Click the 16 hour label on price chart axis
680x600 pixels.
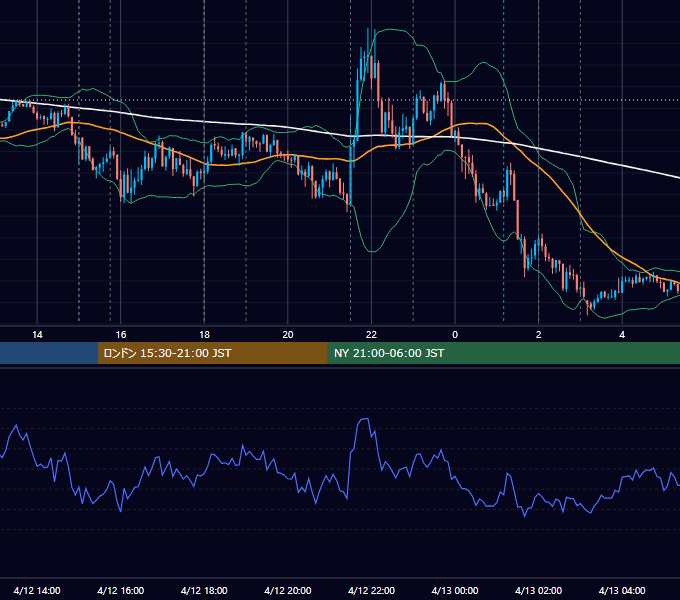point(121,335)
